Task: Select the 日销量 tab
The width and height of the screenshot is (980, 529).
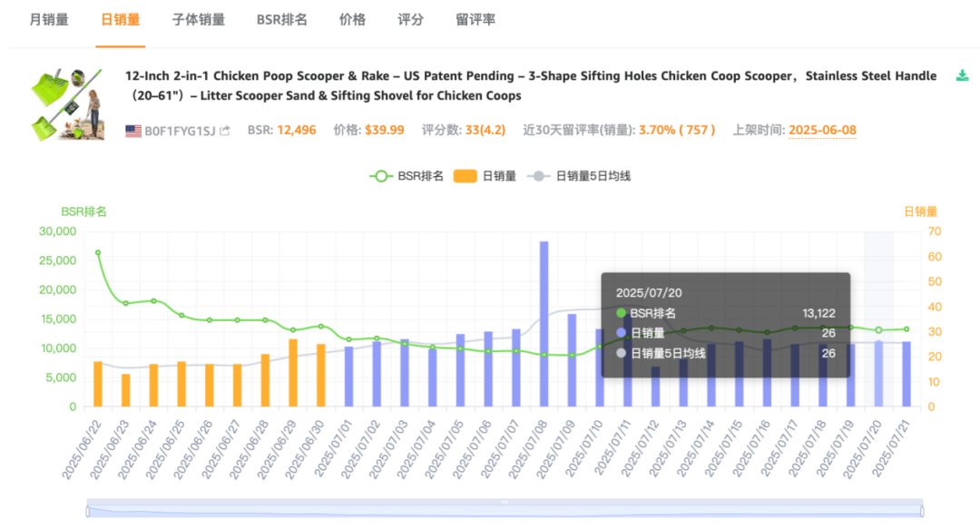Action: point(121,20)
